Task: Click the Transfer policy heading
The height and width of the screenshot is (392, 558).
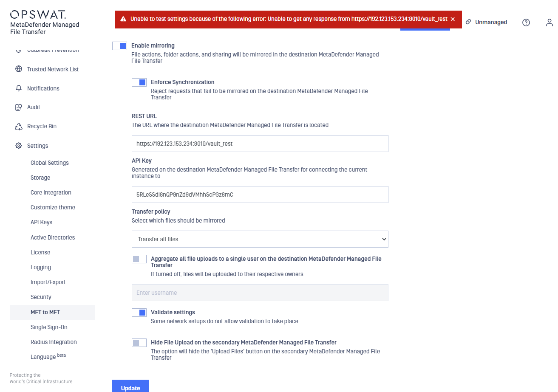Action: coord(151,212)
